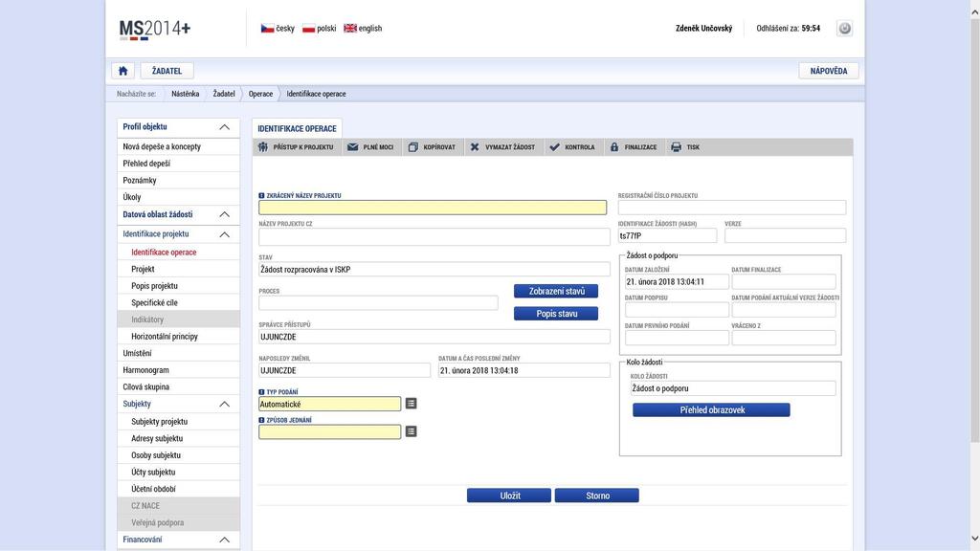
Task: Open Projekt in sidebar
Action: click(178, 269)
